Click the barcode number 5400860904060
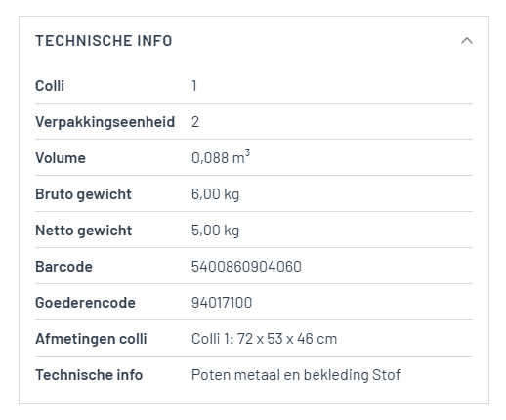The image size is (506, 420). tap(246, 267)
